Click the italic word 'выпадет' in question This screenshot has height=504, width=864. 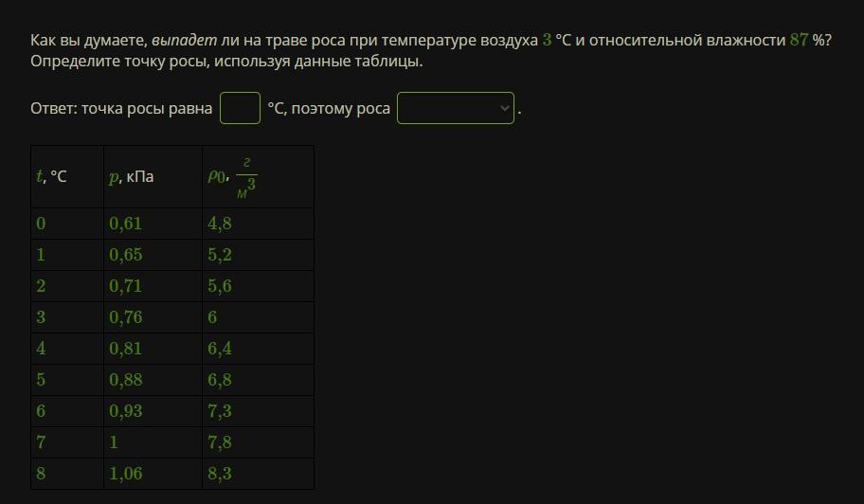[185, 40]
